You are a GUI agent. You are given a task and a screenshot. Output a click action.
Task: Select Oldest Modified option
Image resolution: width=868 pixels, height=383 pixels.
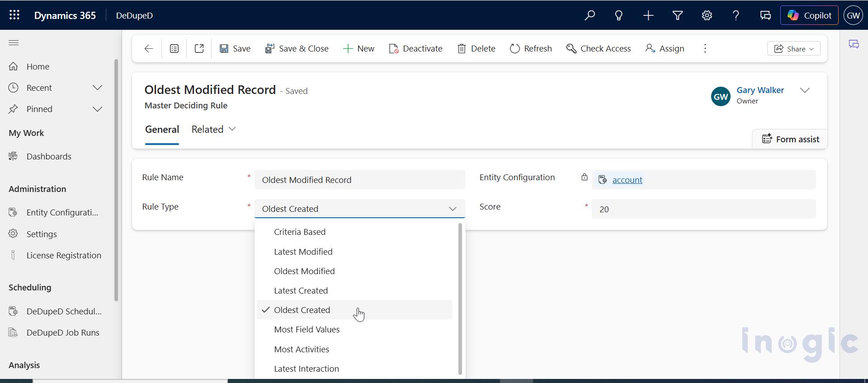pos(354,271)
